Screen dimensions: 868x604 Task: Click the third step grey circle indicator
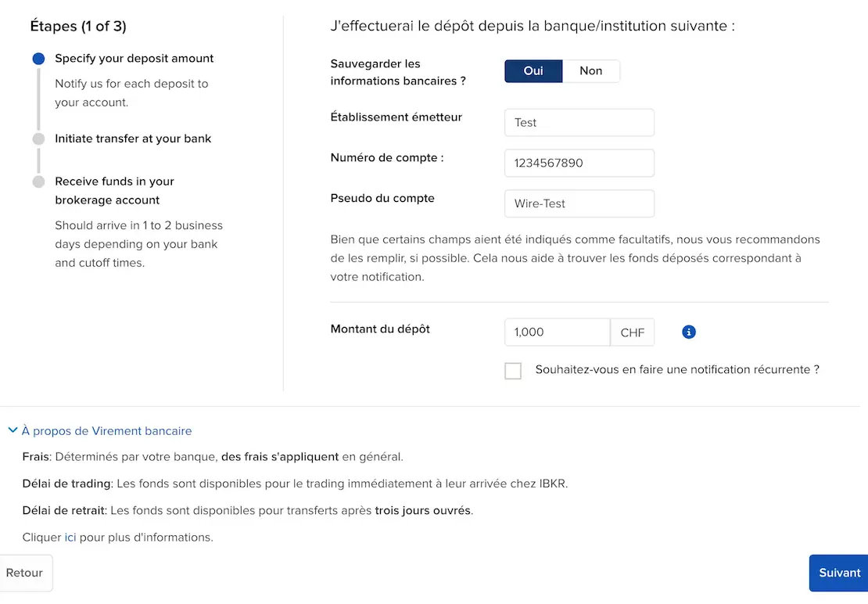tap(38, 182)
